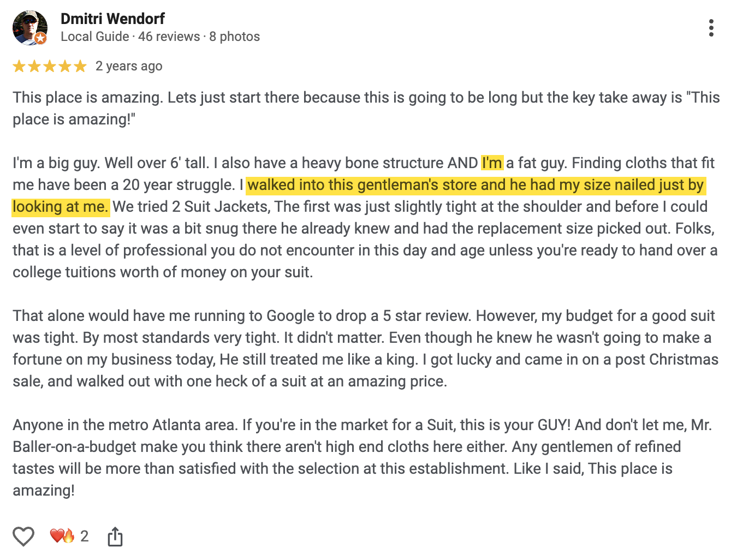Click the share review icon
The image size is (737, 560).
pos(115,537)
